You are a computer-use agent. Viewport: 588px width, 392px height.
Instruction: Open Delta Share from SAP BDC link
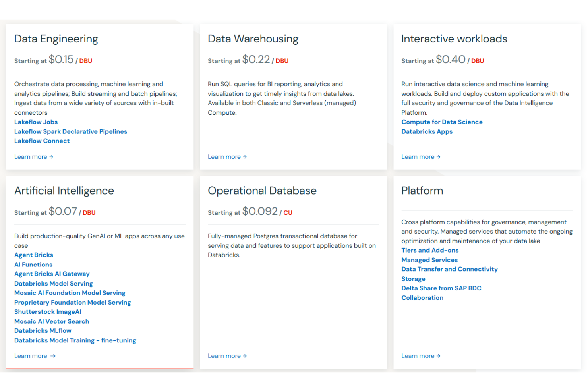[x=441, y=288]
